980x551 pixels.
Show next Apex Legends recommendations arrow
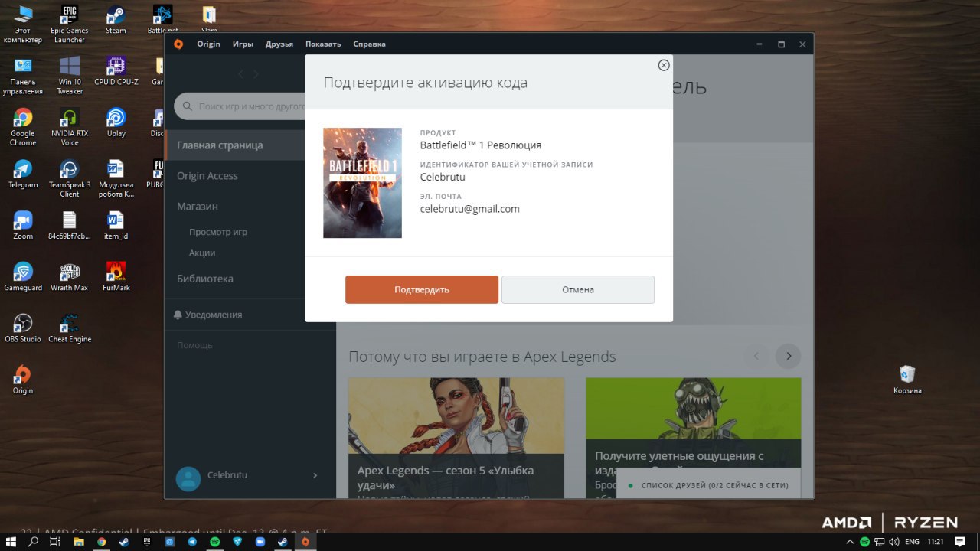point(788,356)
